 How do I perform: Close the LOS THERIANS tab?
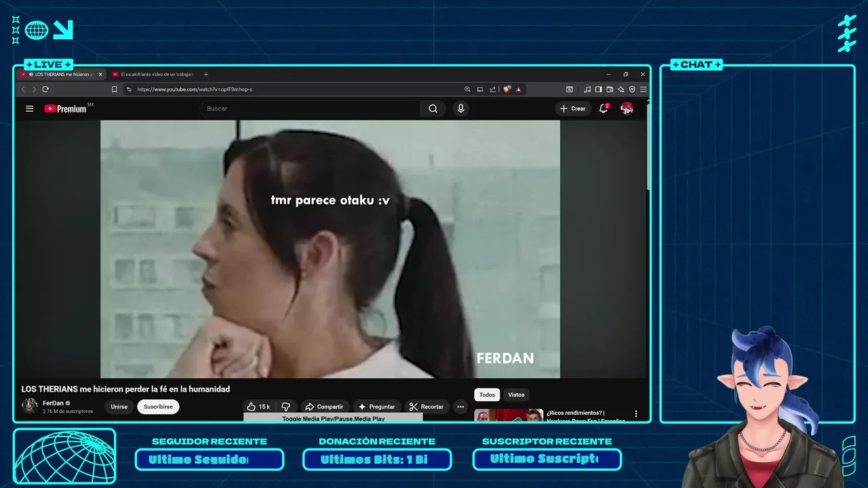coord(100,75)
